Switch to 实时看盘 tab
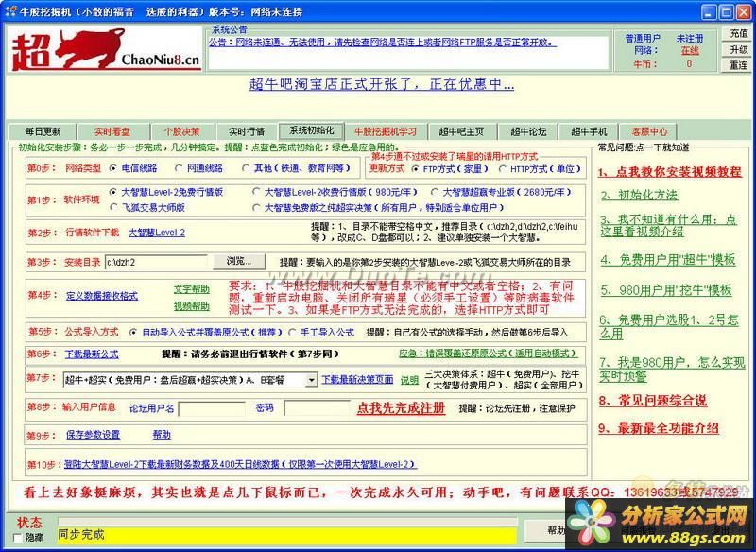This screenshot has width=756, height=552. [112, 131]
